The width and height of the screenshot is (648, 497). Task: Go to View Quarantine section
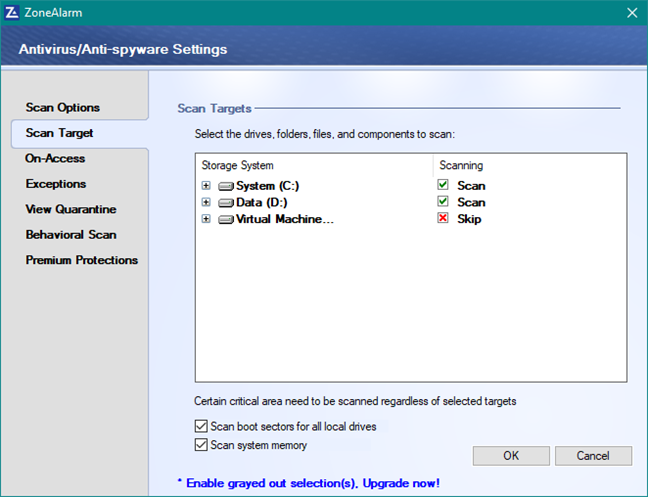click(x=71, y=209)
